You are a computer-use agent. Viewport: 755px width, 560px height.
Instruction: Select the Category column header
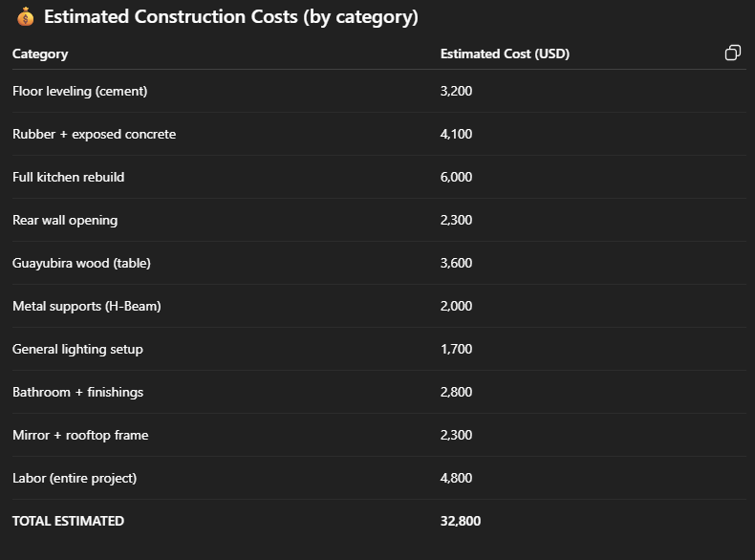pos(40,54)
